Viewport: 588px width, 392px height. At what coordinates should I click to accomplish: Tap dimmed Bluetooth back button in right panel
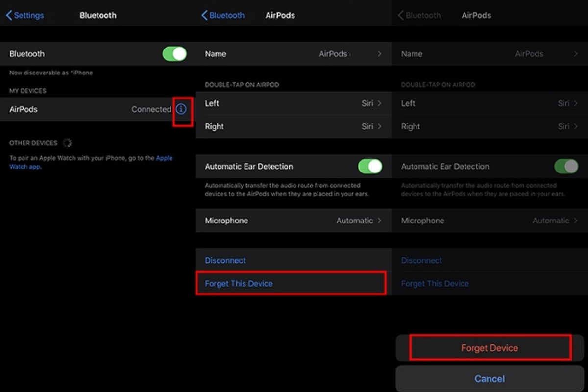tap(419, 15)
